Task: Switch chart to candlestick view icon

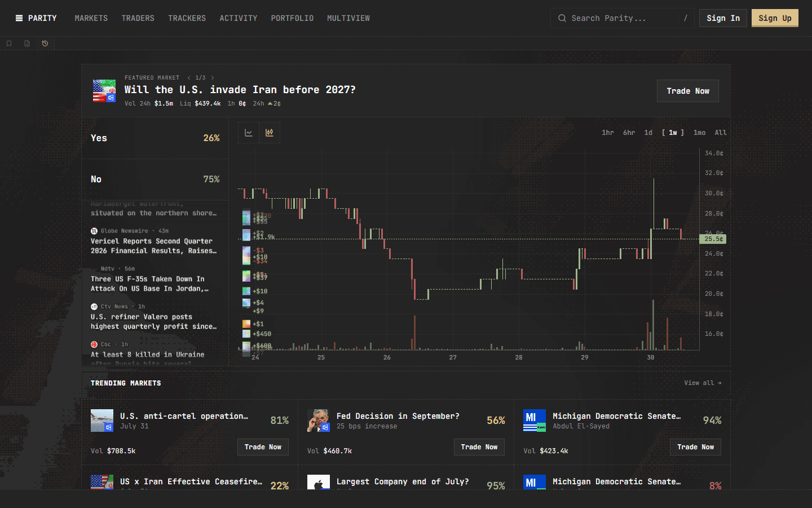Action: (270, 133)
